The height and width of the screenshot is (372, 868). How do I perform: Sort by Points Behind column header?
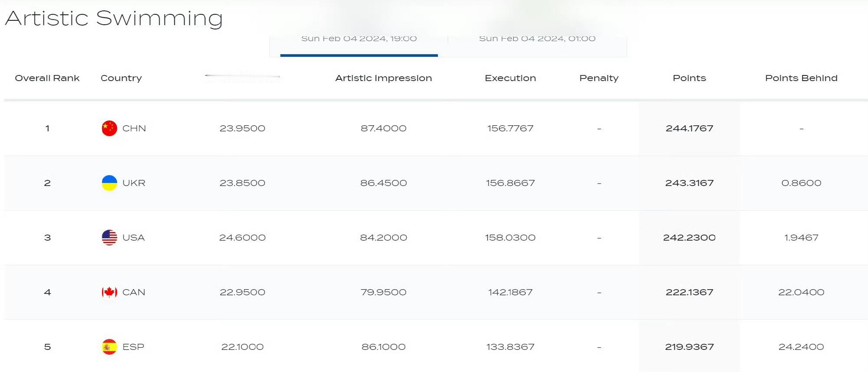coord(801,78)
